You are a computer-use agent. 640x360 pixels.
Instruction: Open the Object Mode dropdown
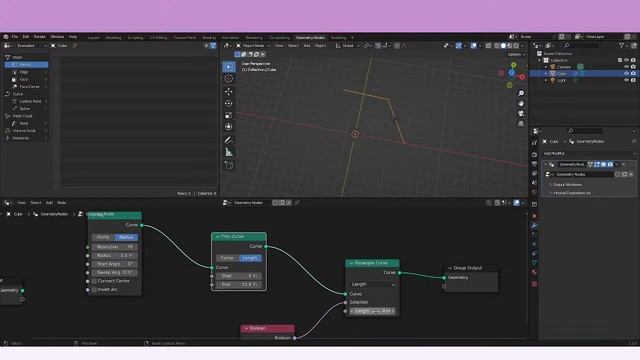pos(253,46)
